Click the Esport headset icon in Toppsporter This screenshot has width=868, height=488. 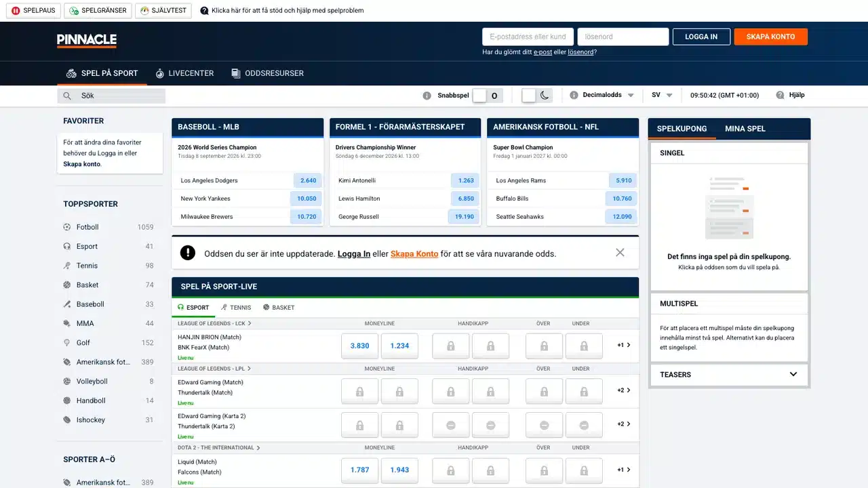pos(67,247)
